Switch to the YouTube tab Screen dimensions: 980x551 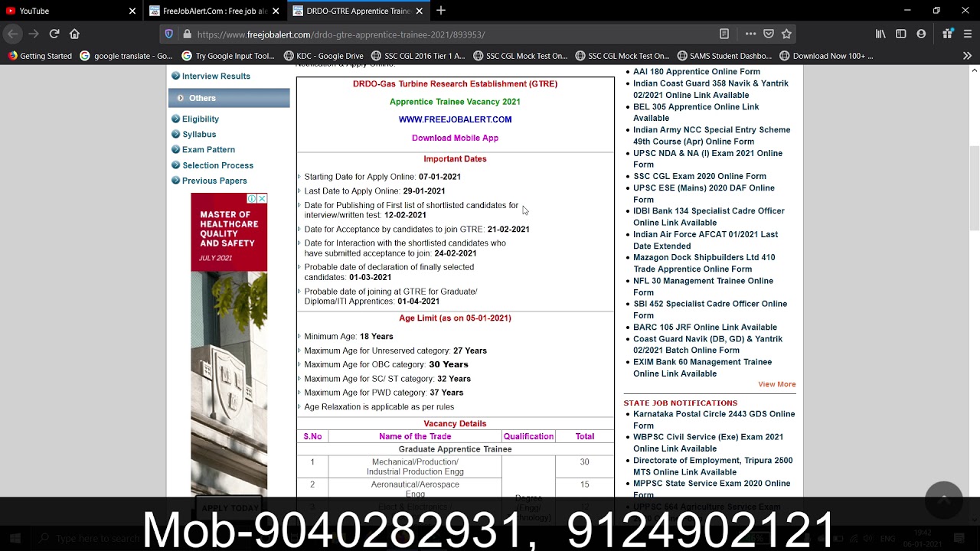[70, 11]
